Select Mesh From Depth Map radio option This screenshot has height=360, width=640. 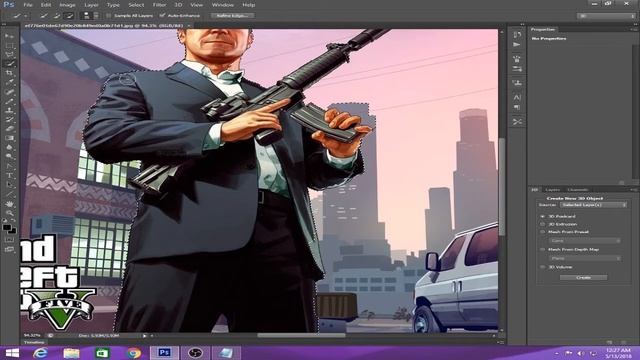(x=542, y=249)
